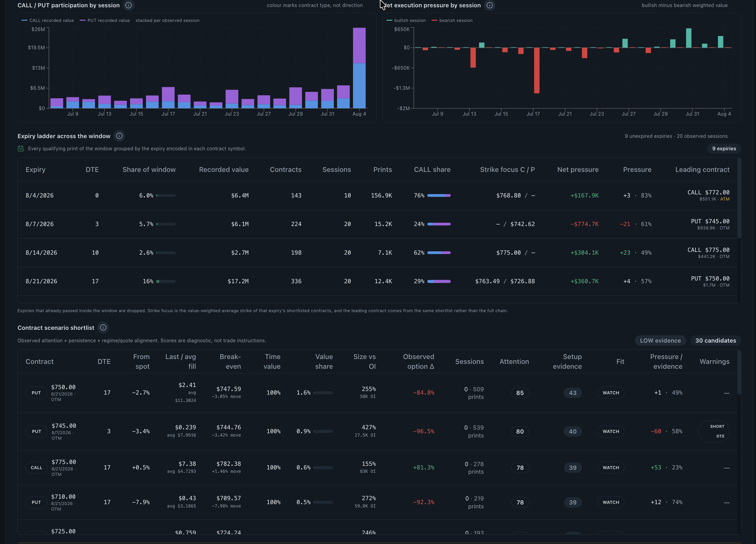Select the 8/7/2026 expiry row
Viewport: 756px width, 544px height.
pyautogui.click(x=377, y=224)
